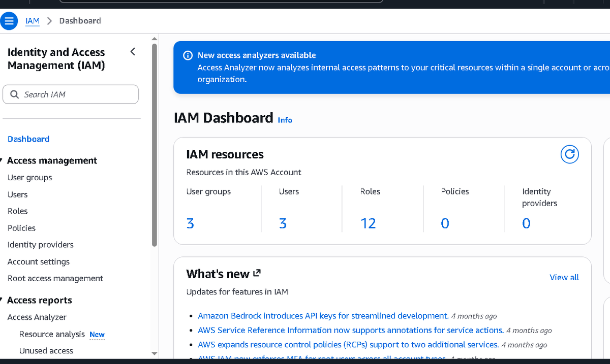The image size is (610, 364).
Task: Go to IAM breadcrumb link
Action: tap(33, 21)
